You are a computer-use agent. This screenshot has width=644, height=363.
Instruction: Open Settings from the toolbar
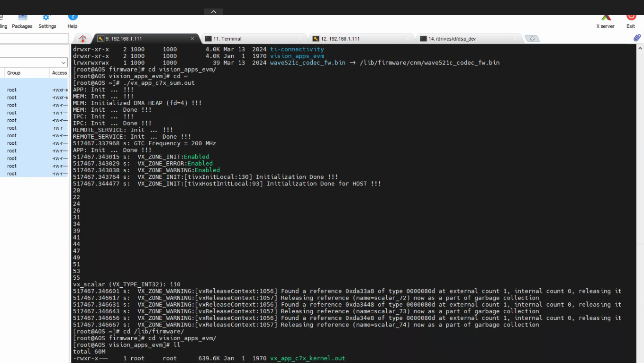pos(47,22)
